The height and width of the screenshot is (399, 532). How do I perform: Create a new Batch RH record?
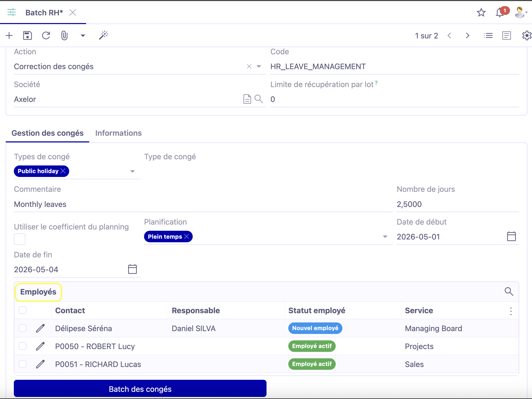(x=9, y=35)
